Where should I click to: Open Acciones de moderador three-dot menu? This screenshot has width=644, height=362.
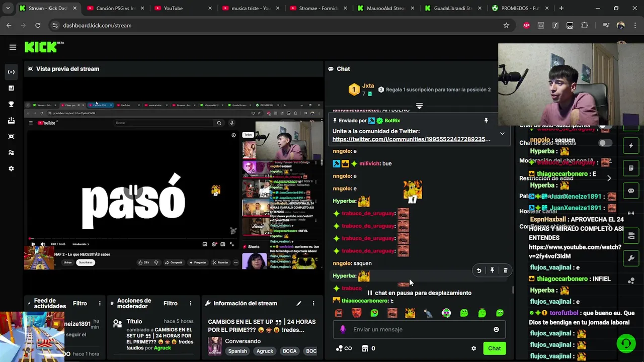click(190, 303)
